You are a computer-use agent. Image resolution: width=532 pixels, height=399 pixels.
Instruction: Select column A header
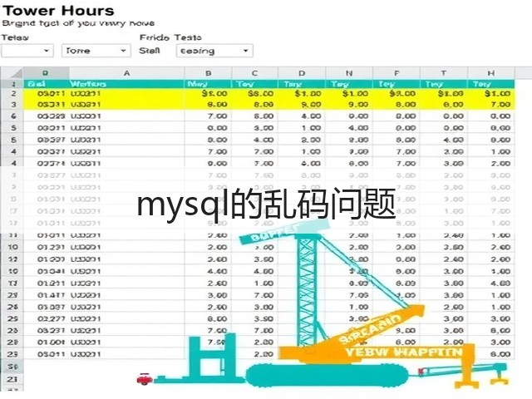(127, 73)
